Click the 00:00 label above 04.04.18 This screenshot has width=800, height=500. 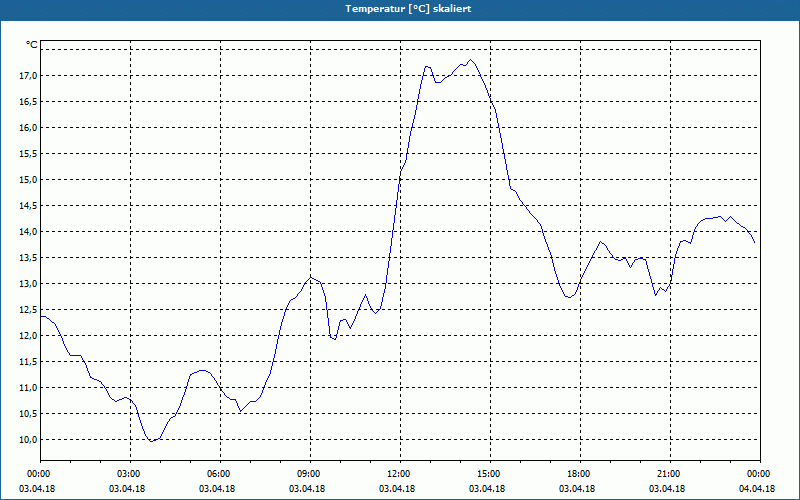click(760, 474)
